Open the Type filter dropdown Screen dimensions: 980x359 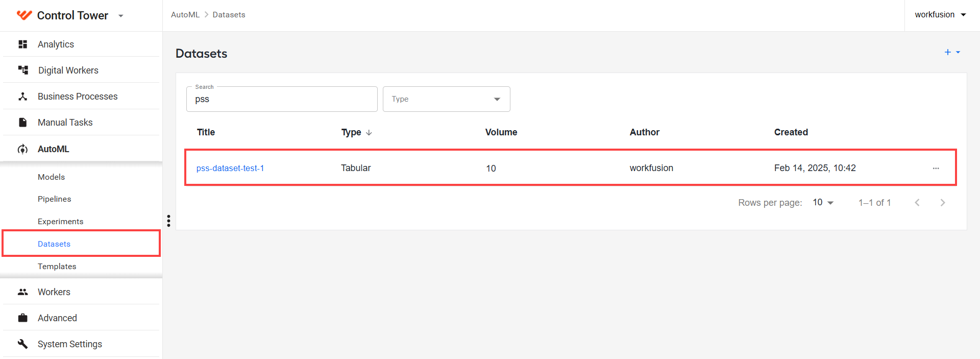[447, 99]
